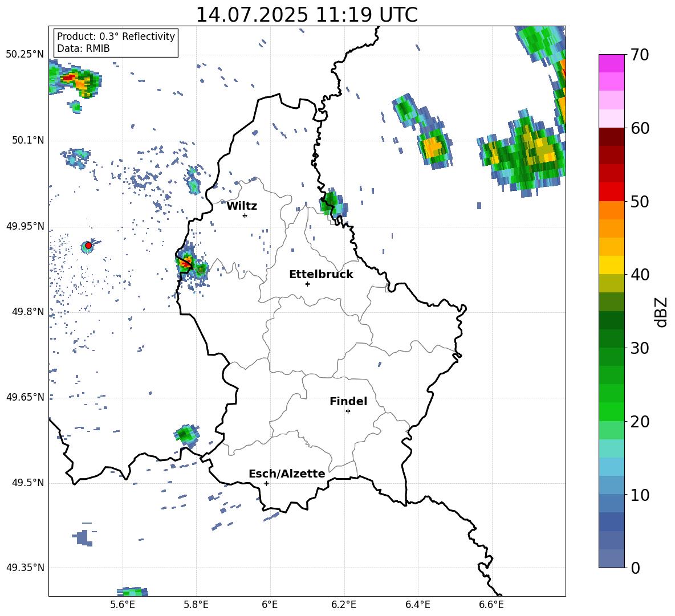
Task: Click the 'Data: RMIB' text
Action: click(x=83, y=48)
